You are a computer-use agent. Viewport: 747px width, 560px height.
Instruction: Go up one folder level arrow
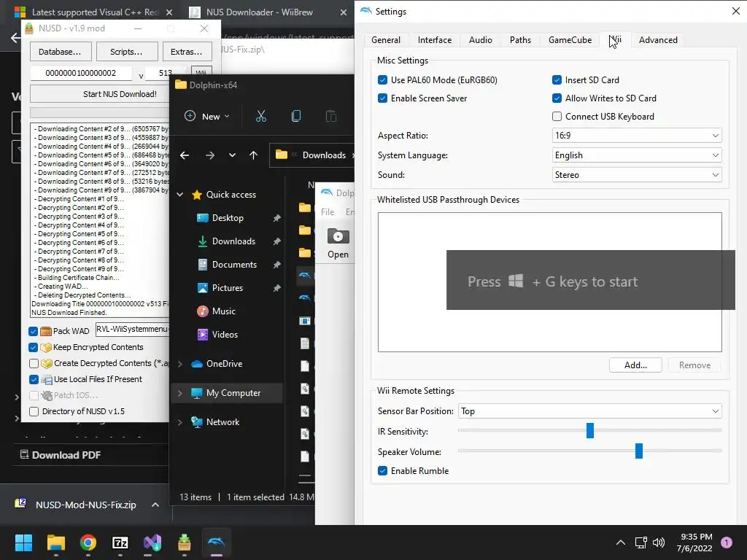click(253, 155)
